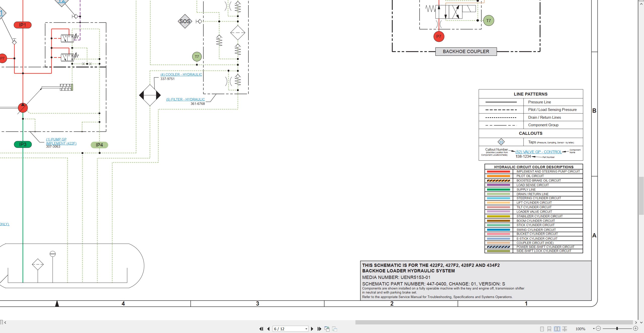Click the next view icon

(335, 329)
